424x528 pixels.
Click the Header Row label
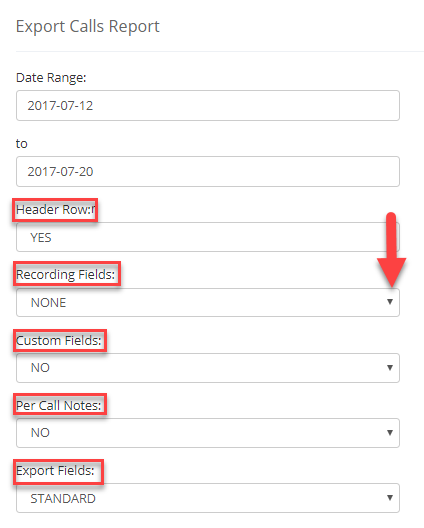[55, 210]
